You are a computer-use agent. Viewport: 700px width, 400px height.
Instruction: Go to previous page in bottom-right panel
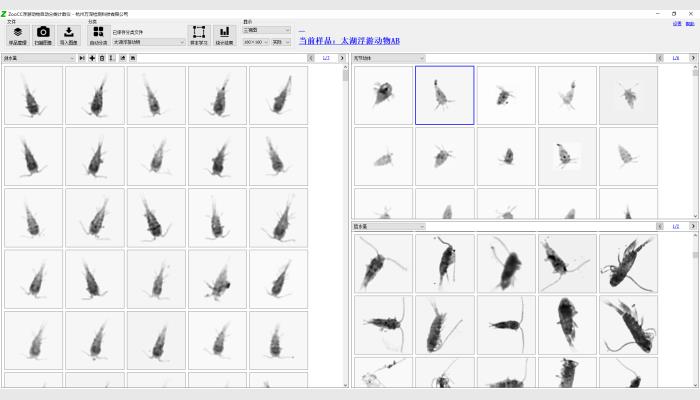click(x=662, y=227)
